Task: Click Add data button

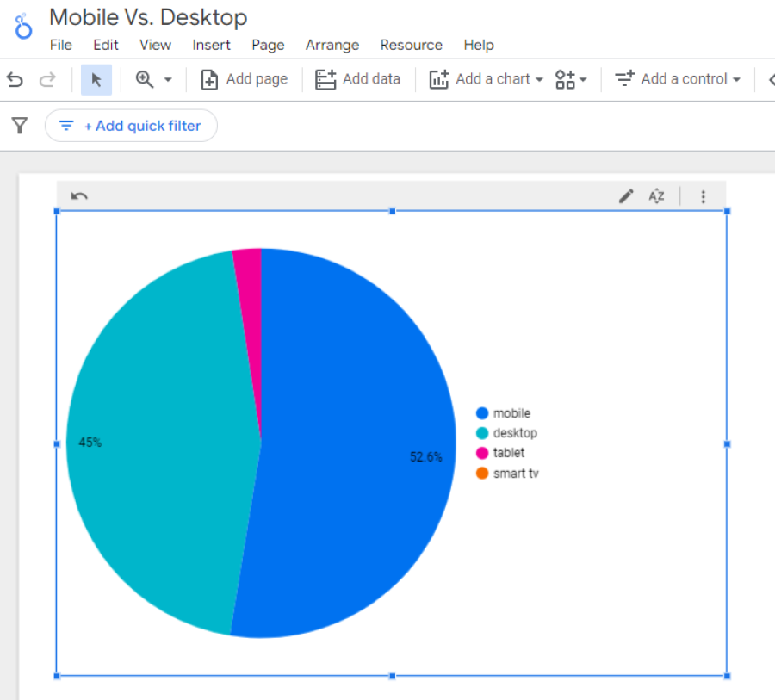Action: 358,79
